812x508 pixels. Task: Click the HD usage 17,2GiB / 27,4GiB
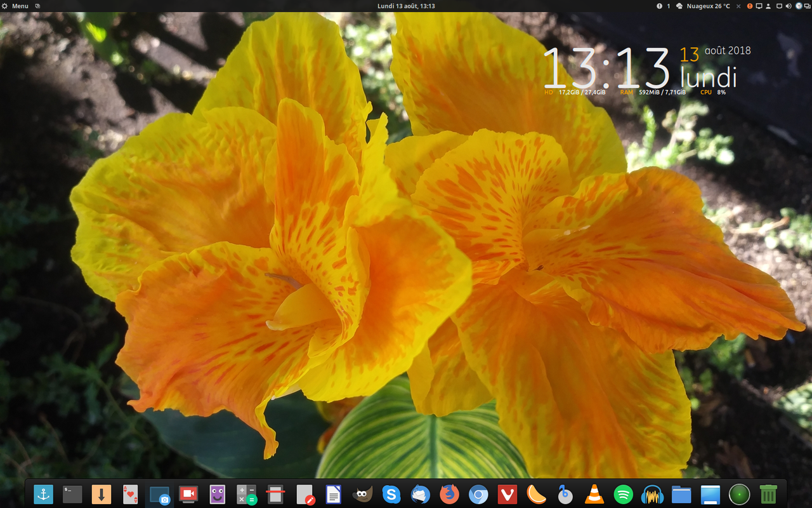click(x=575, y=93)
